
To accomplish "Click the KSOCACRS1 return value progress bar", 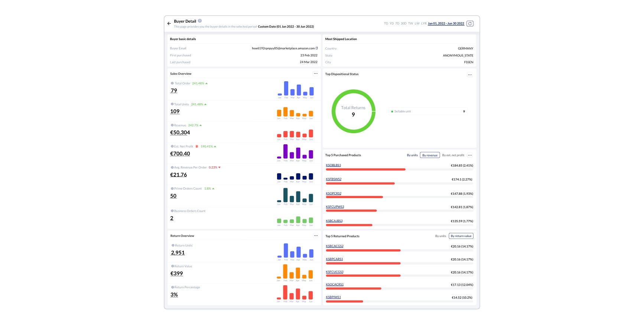I will [399, 288].
